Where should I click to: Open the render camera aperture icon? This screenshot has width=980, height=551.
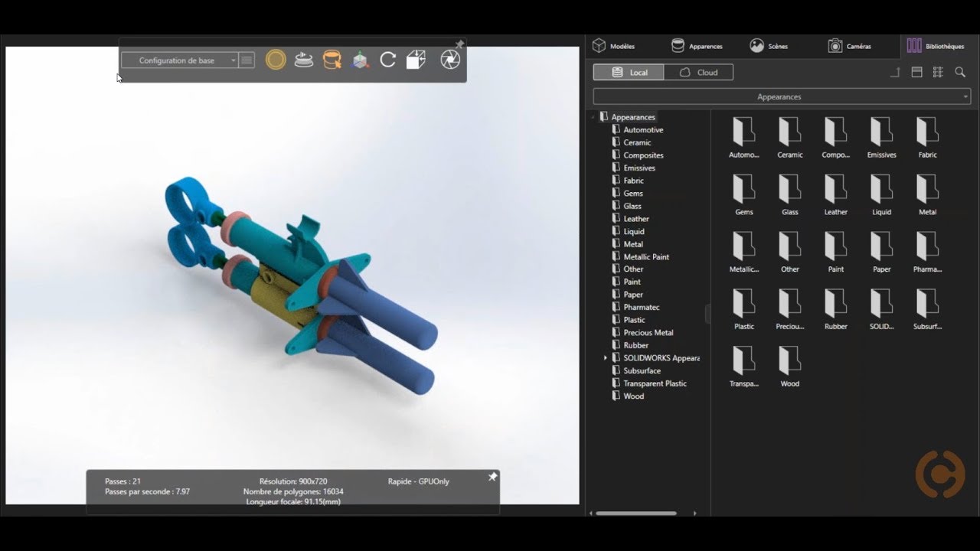450,60
